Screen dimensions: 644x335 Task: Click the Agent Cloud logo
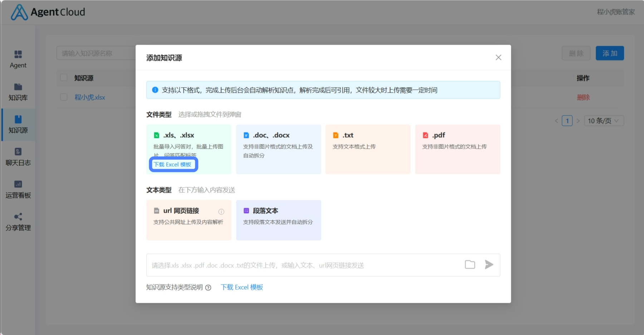pos(48,12)
